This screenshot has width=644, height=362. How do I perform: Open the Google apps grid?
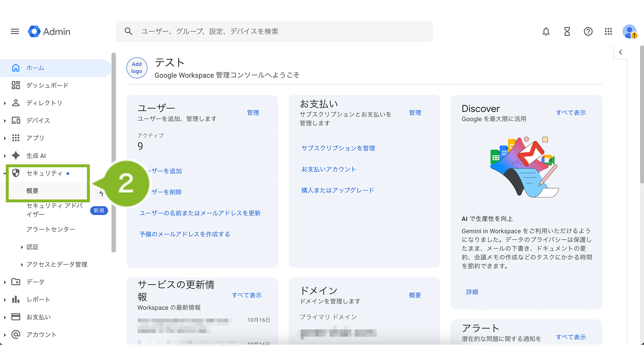(x=609, y=31)
